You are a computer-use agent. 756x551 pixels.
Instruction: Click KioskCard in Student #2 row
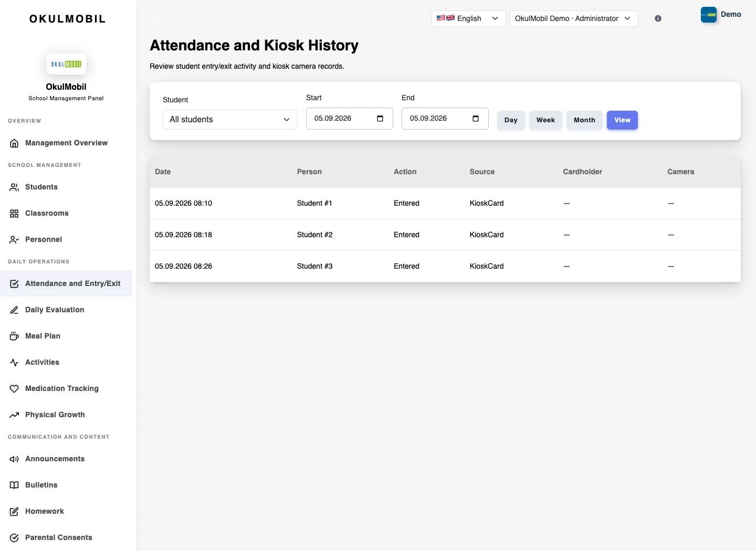pyautogui.click(x=487, y=235)
